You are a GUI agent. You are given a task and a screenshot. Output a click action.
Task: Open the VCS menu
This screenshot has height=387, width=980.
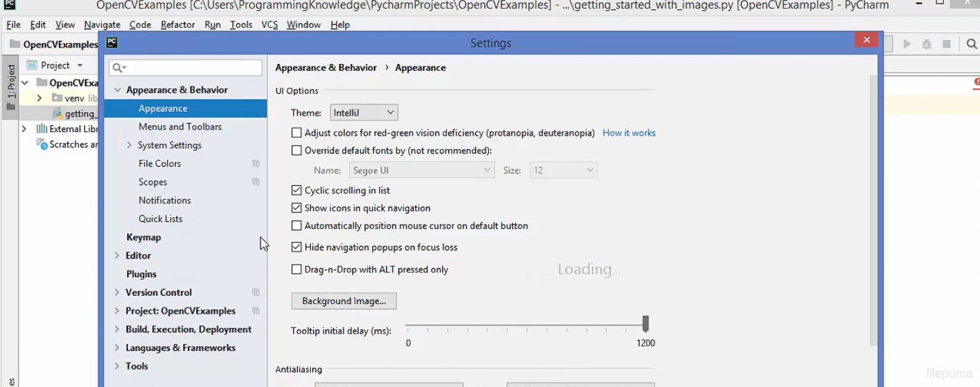pos(269,25)
